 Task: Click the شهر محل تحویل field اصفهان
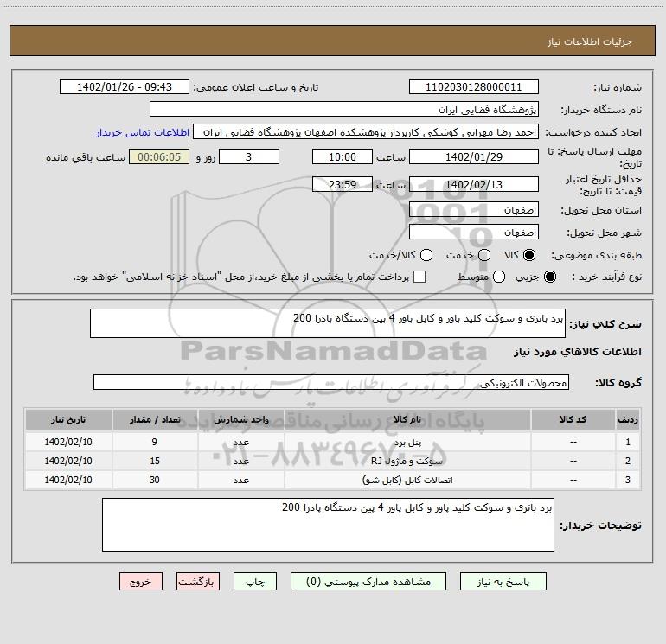pyautogui.click(x=474, y=233)
